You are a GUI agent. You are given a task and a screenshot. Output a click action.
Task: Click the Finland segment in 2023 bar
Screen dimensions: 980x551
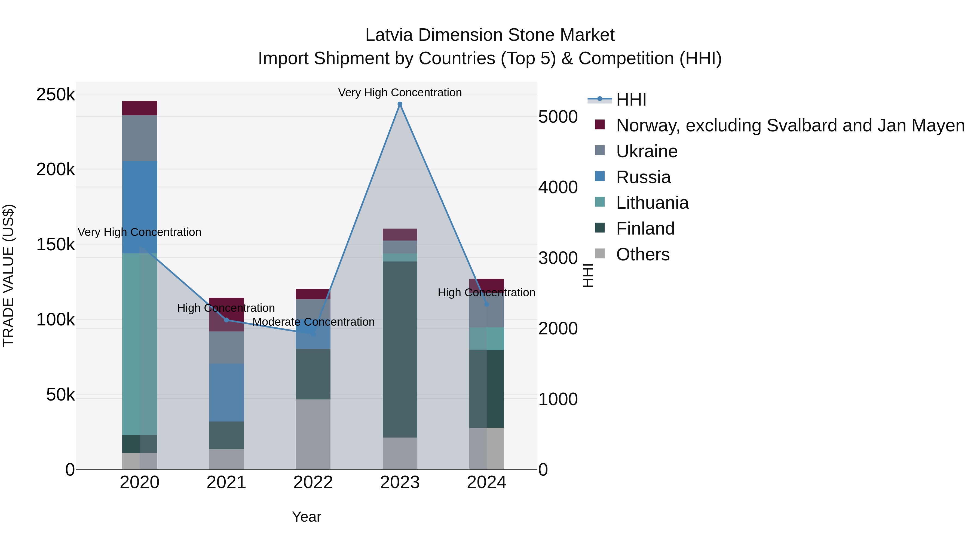tap(400, 349)
